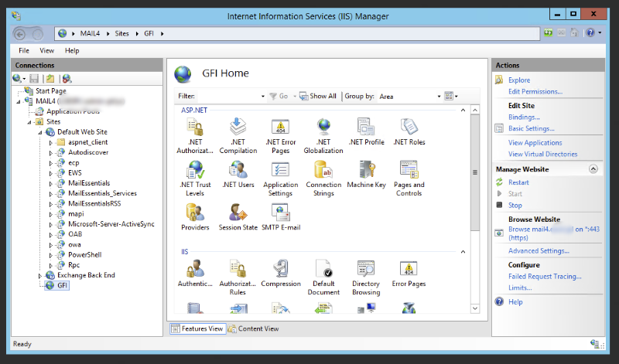Click View Virtual Directories link

[543, 155]
